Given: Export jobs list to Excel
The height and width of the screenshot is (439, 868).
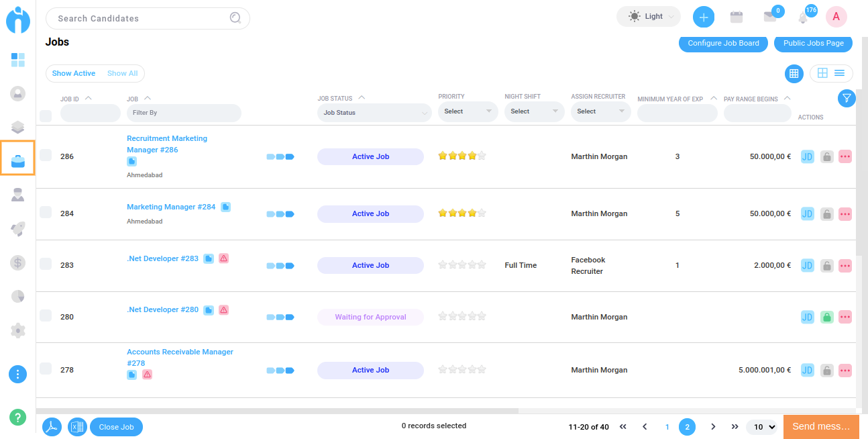Looking at the screenshot, I should coord(77,427).
